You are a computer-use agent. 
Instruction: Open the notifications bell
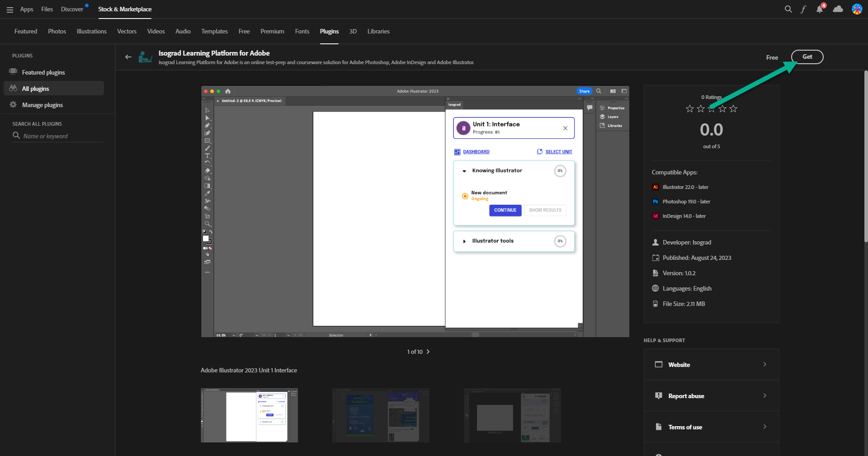(820, 9)
